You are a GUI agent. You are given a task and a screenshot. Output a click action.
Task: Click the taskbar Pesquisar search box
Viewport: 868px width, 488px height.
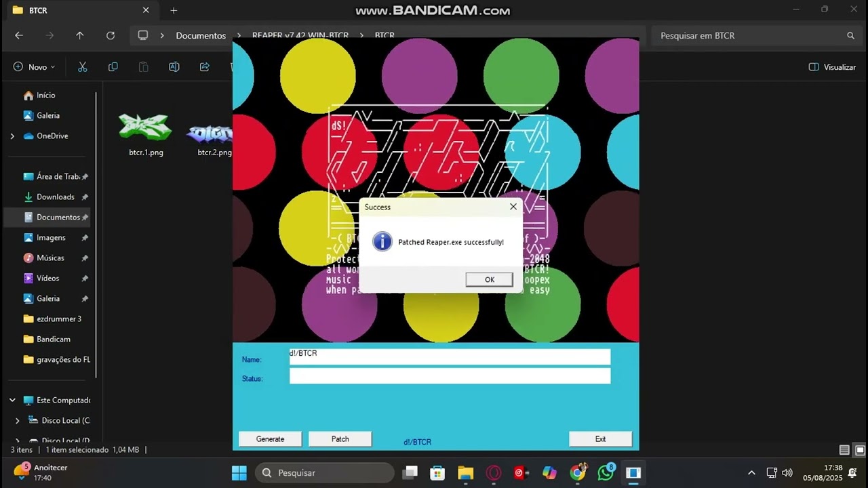coord(324,472)
